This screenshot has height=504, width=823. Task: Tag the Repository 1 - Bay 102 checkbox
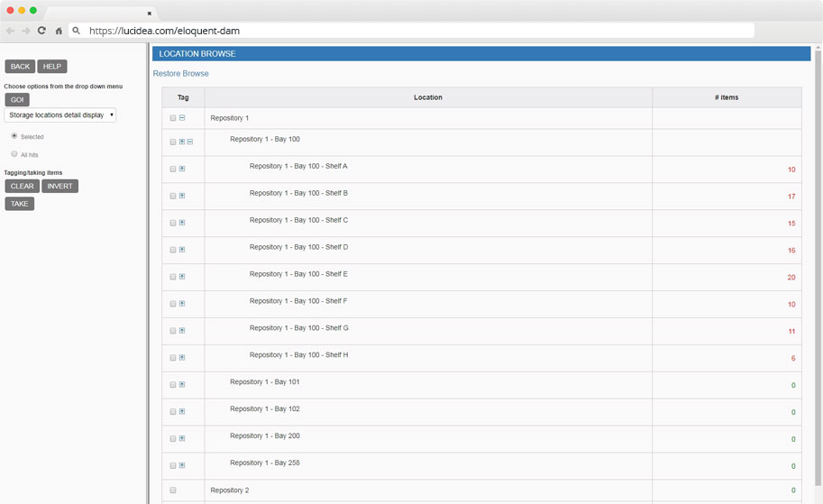pos(173,412)
